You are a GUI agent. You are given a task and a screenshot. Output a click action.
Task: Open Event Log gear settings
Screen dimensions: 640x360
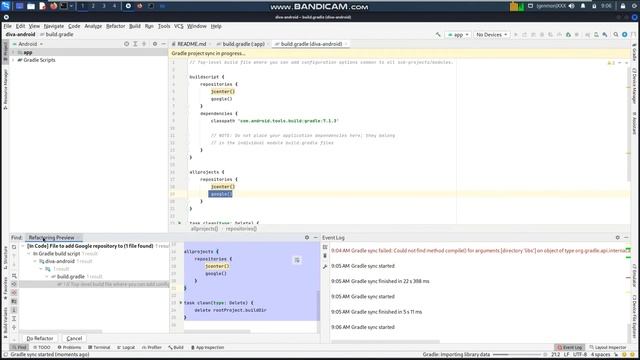tap(618, 237)
